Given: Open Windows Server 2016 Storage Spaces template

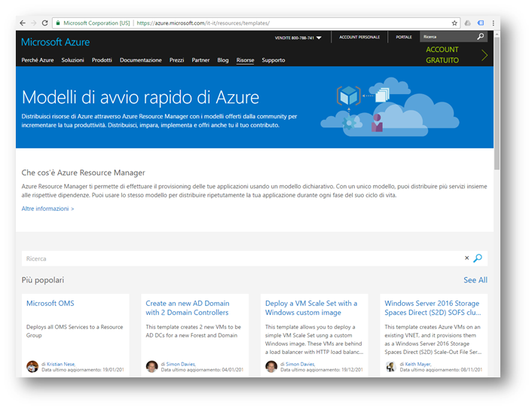Looking at the screenshot, I should point(433,307).
